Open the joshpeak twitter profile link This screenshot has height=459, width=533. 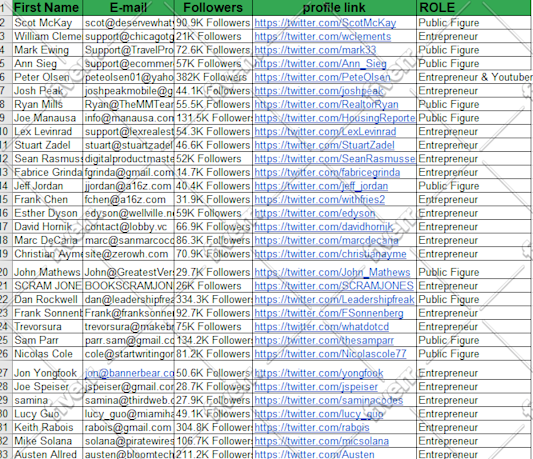tap(319, 91)
